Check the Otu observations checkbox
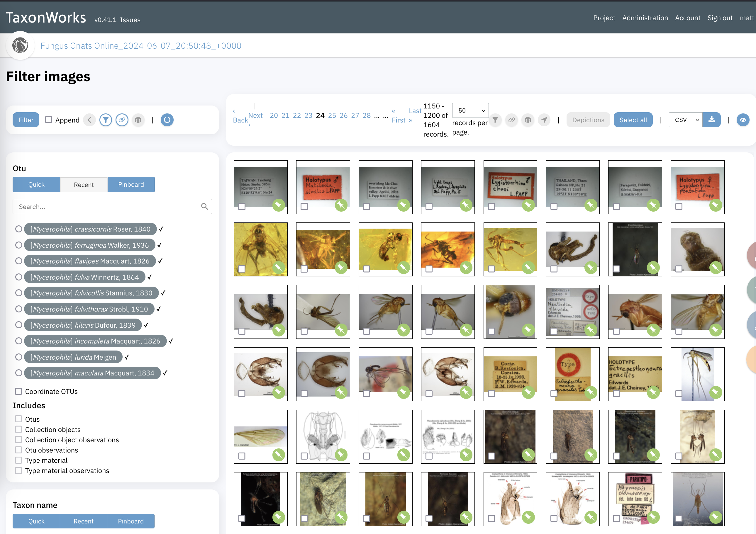This screenshot has height=534, width=756. [18, 450]
